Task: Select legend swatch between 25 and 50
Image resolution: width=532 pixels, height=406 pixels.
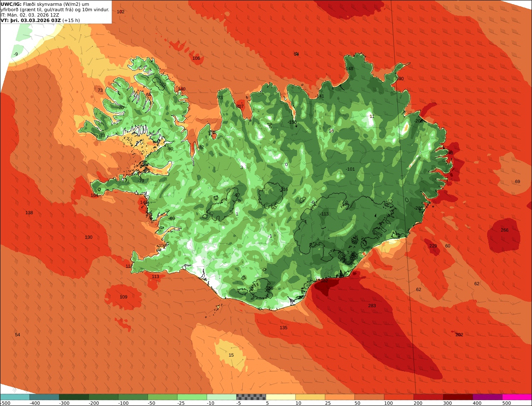Action: (340, 397)
